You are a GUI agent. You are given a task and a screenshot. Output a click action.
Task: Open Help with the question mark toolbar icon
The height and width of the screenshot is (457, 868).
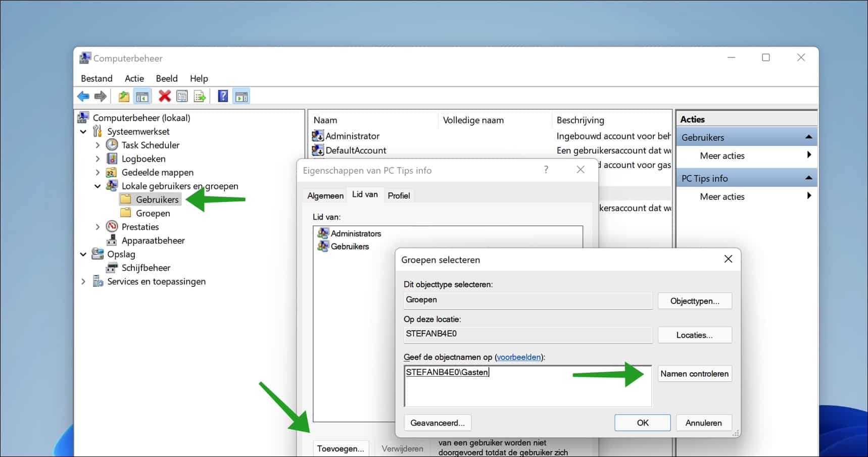click(x=222, y=96)
